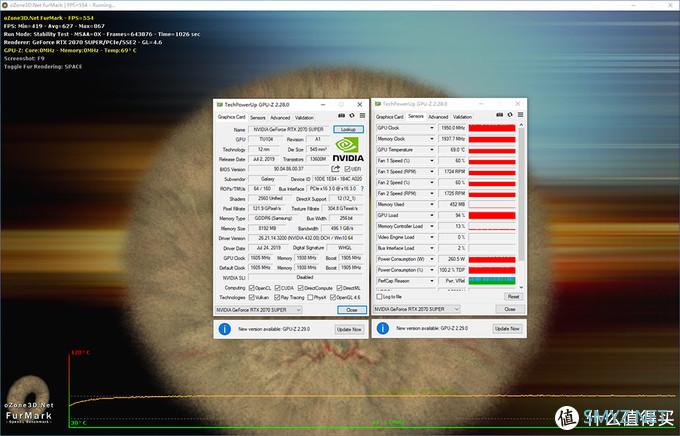Click the Sensors window vertical scrollbar thumb
Screen dimensions: 680x436
tap(521, 193)
